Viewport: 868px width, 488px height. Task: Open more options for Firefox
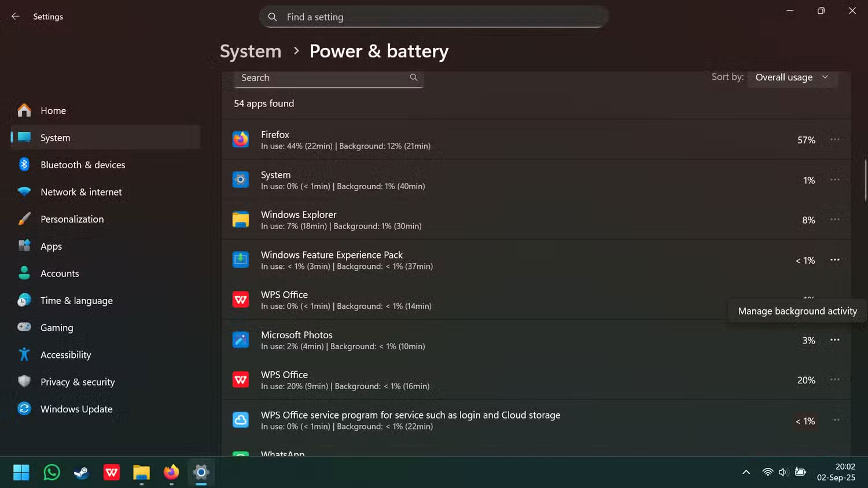pyautogui.click(x=835, y=139)
